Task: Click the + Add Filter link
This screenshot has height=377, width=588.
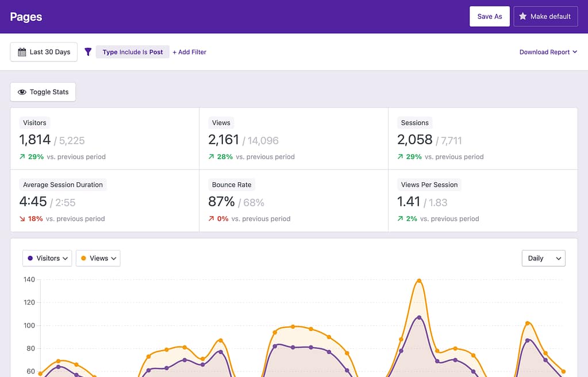Action: click(x=189, y=52)
